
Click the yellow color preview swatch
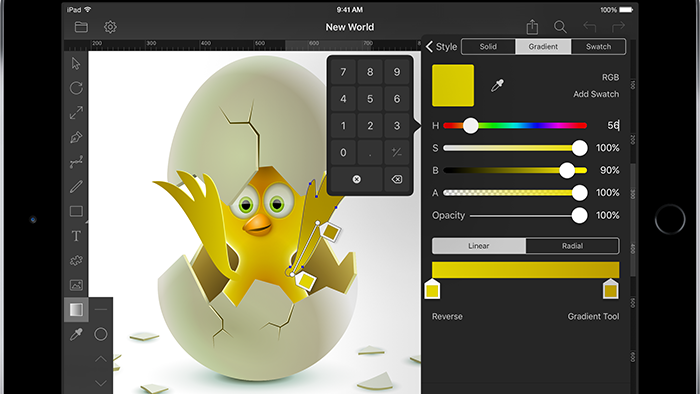pos(453,85)
